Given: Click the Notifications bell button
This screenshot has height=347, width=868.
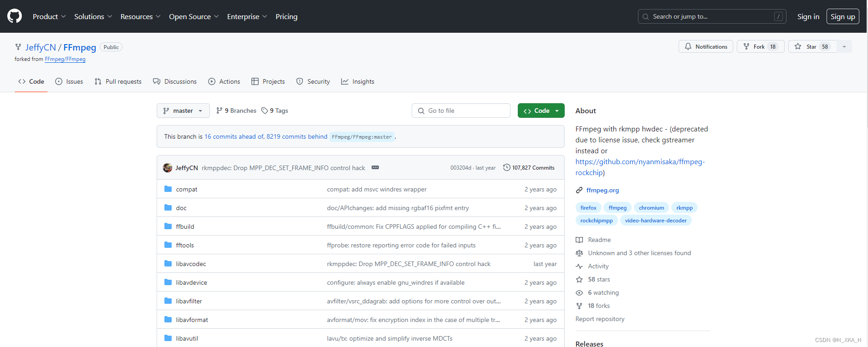Looking at the screenshot, I should [x=706, y=46].
